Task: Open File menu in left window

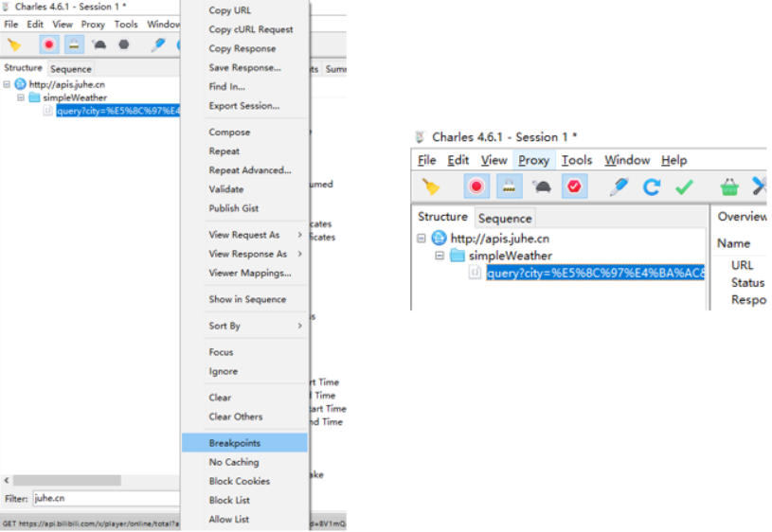Action: [10, 24]
